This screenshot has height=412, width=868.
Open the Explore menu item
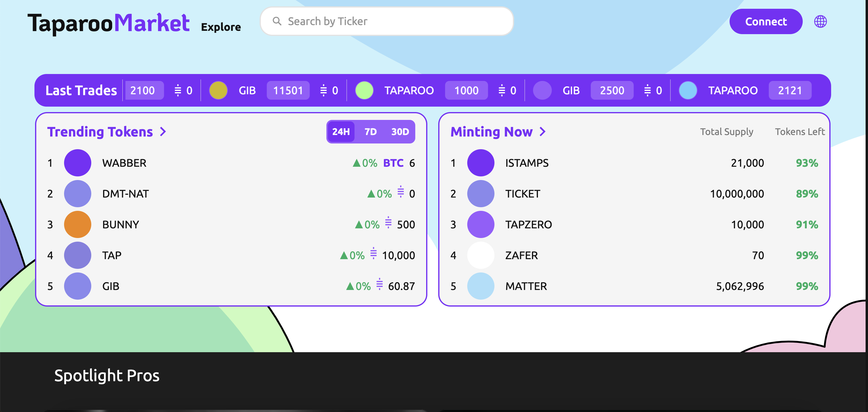point(221,27)
